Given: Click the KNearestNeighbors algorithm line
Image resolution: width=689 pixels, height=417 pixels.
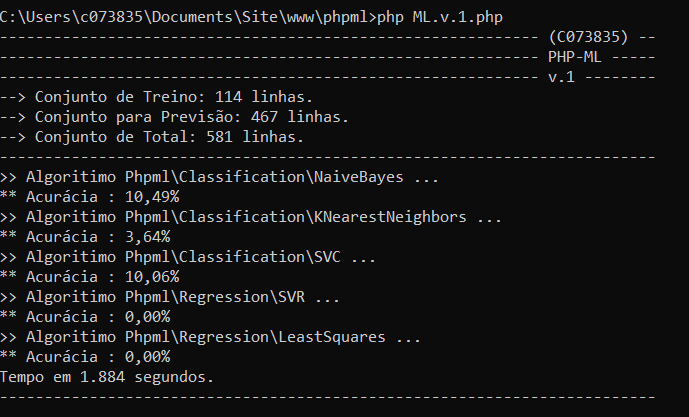Looking at the screenshot, I should (x=250, y=217).
